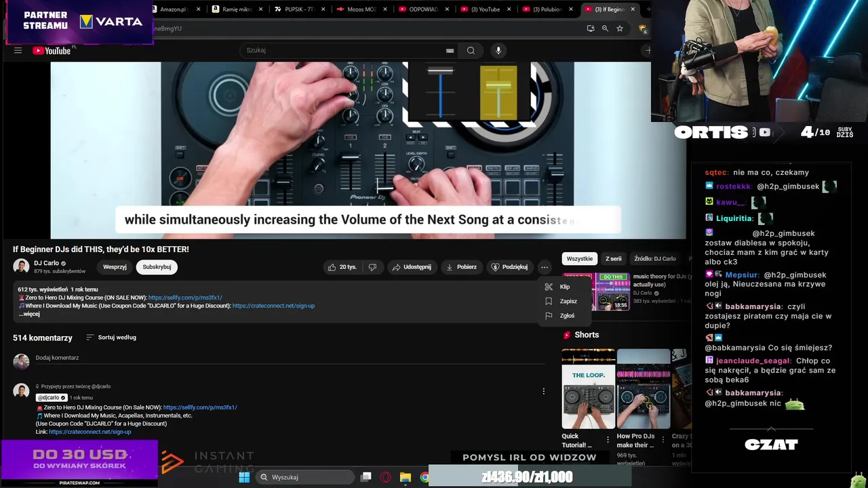
Task: Open the sellfy.com link in description
Action: [x=185, y=298]
